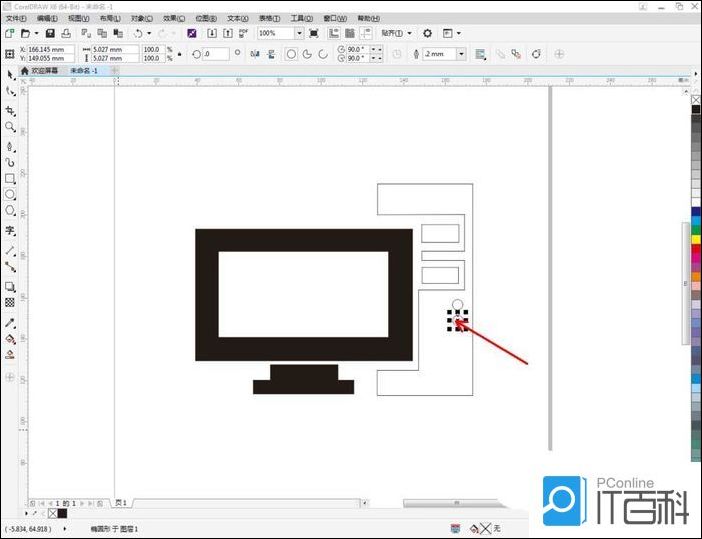Toggle mirror horizontally button
This screenshot has width=702, height=539.
click(255, 54)
